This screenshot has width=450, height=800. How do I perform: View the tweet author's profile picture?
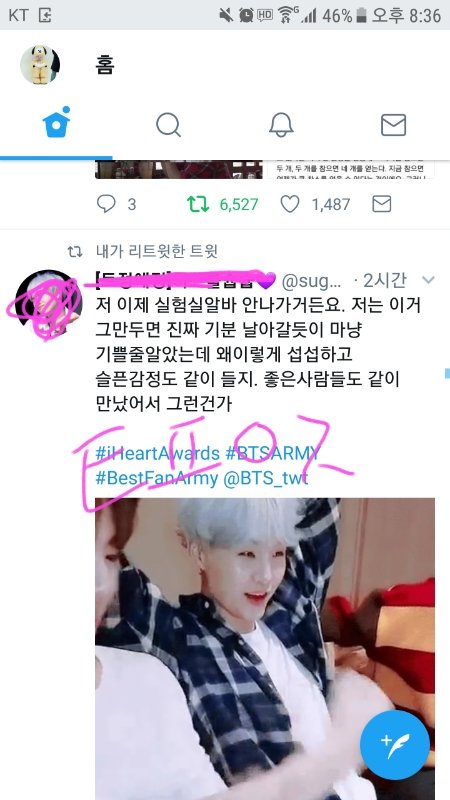pos(48,303)
